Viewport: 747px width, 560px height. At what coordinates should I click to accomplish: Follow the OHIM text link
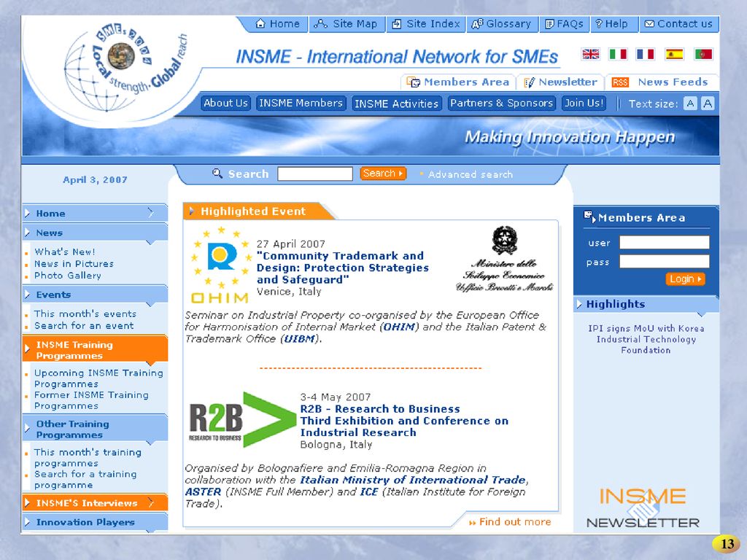pyautogui.click(x=400, y=327)
